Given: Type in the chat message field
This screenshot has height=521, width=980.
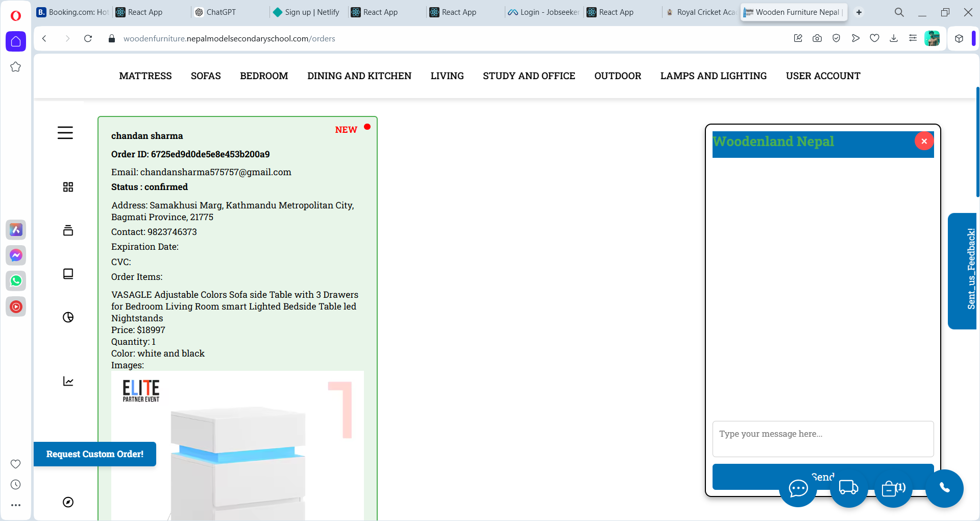Looking at the screenshot, I should pyautogui.click(x=823, y=439).
